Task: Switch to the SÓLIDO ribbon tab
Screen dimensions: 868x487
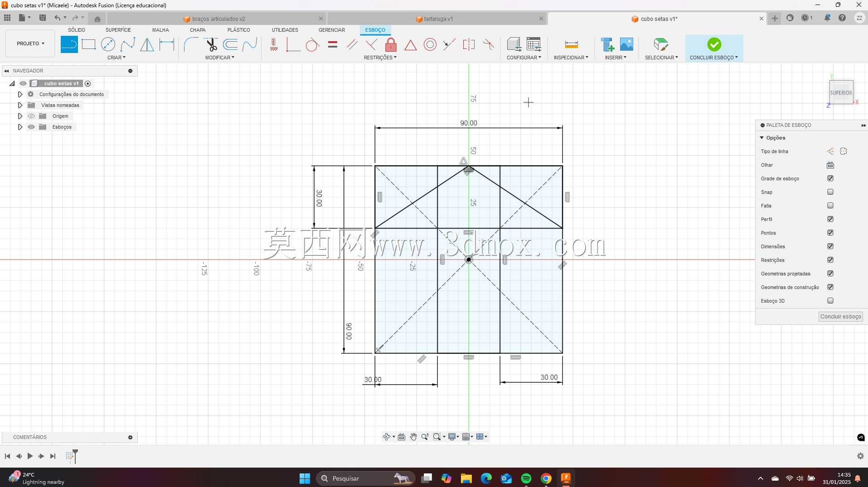Action: [77, 30]
